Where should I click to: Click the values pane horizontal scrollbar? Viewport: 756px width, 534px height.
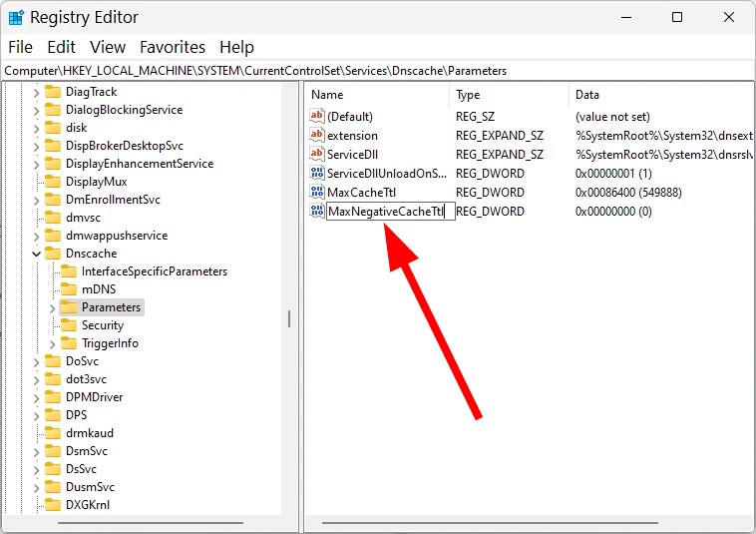click(490, 522)
